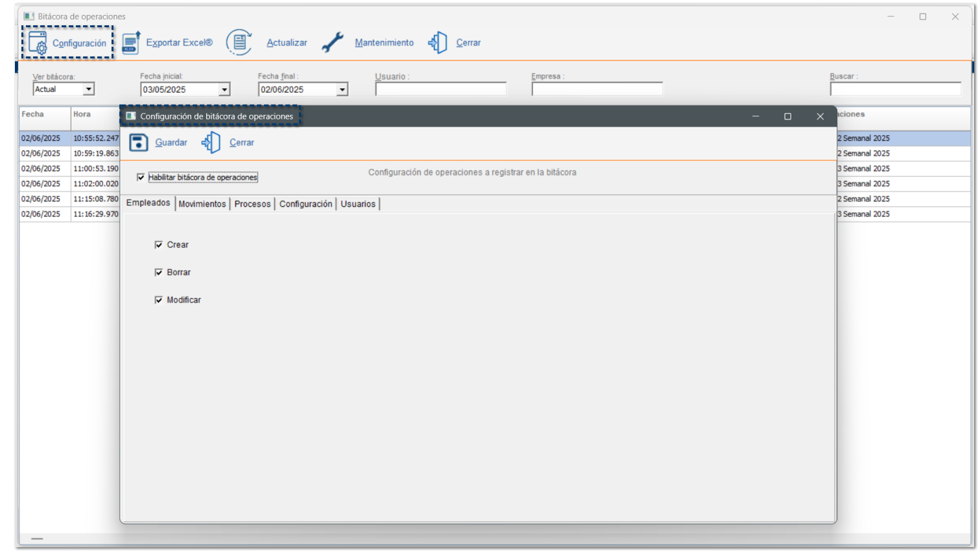
Task: Click the Exportar Excel spreadsheet icon
Action: [131, 43]
